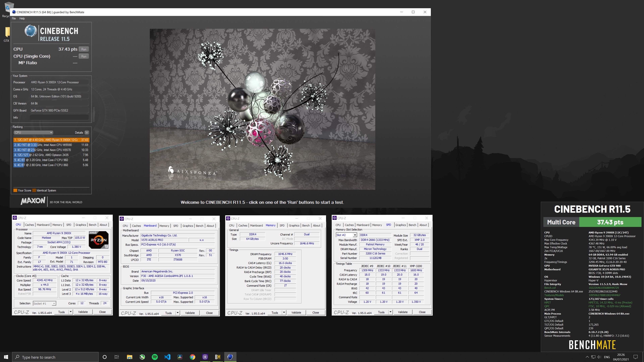Click the Details arrow in the Ranking panel

(87, 133)
